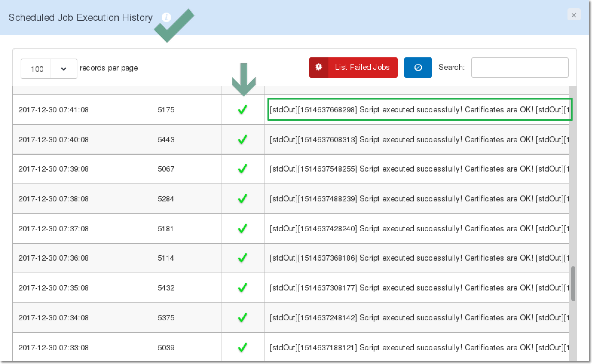592x364 pixels.
Task: Click the duration value 5175
Action: [166, 110]
